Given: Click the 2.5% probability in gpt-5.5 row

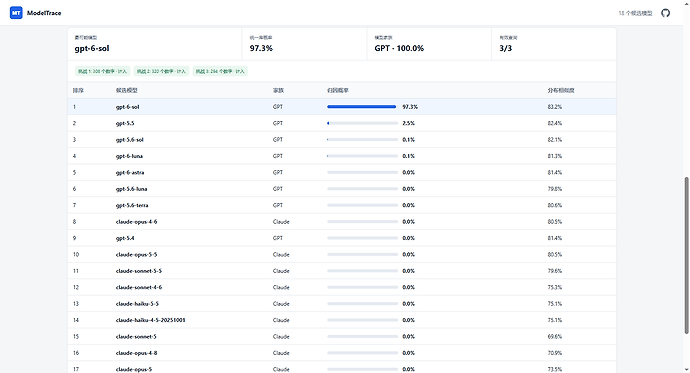Looking at the screenshot, I should (408, 123).
